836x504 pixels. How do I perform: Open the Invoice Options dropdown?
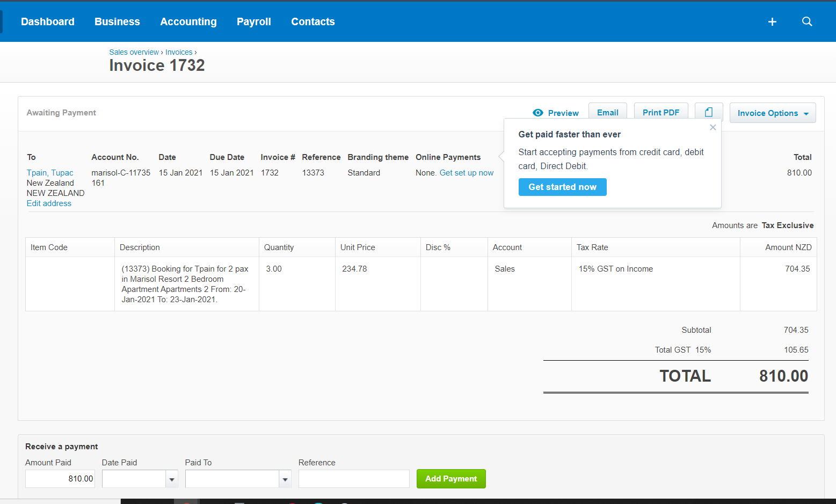[x=772, y=113]
